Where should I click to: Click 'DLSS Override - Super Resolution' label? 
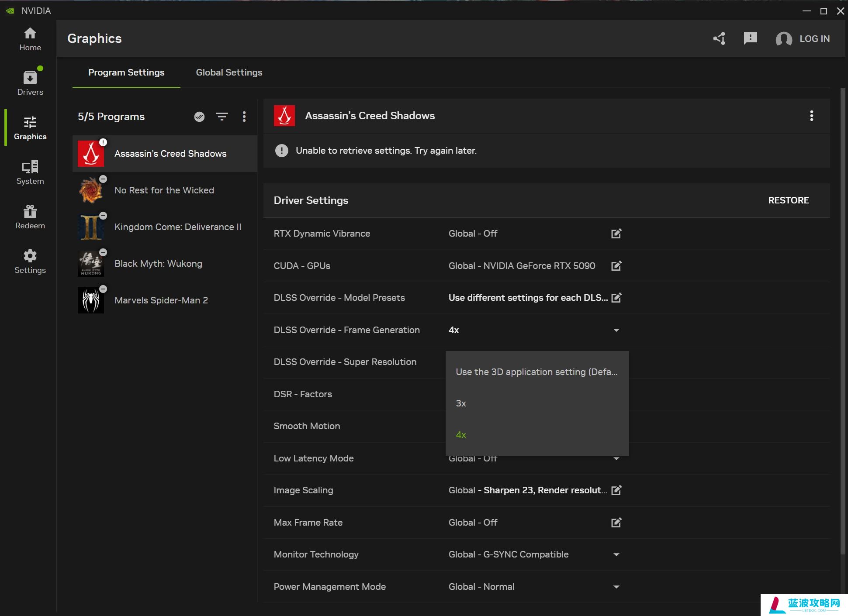(345, 362)
